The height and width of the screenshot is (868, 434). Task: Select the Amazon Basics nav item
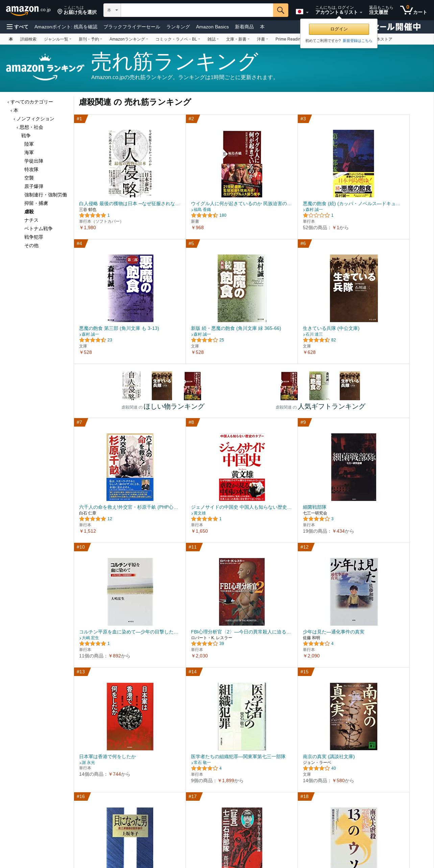pos(212,27)
